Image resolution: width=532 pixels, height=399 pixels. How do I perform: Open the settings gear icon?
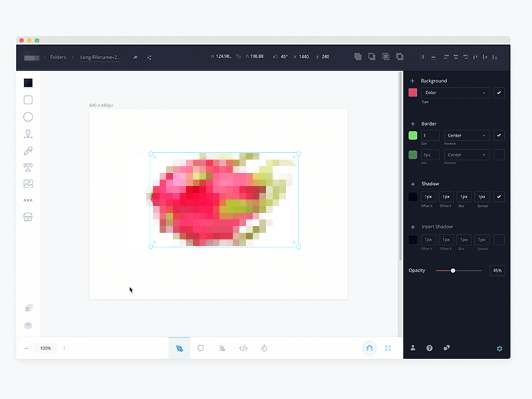pos(499,348)
